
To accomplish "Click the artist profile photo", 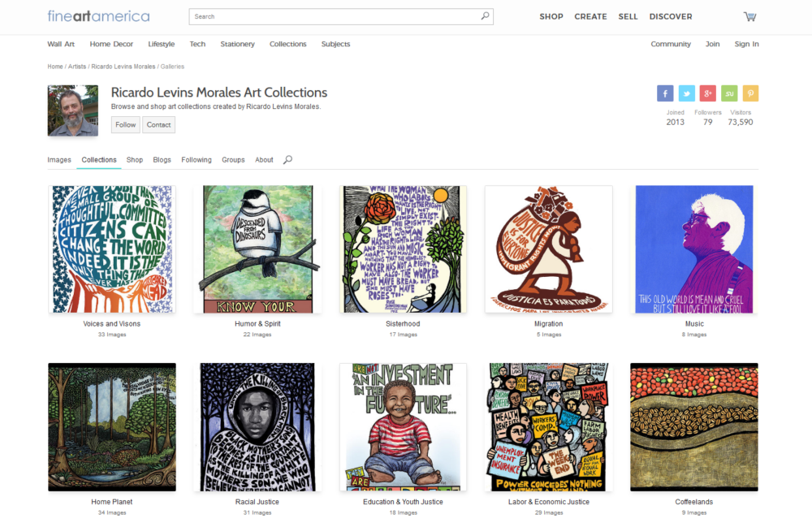I will (x=73, y=110).
